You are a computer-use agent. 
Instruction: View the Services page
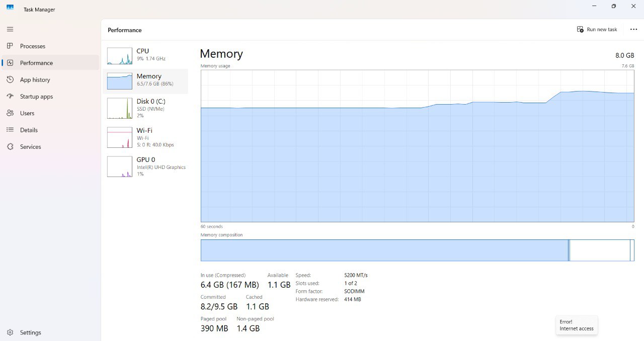pyautogui.click(x=31, y=146)
